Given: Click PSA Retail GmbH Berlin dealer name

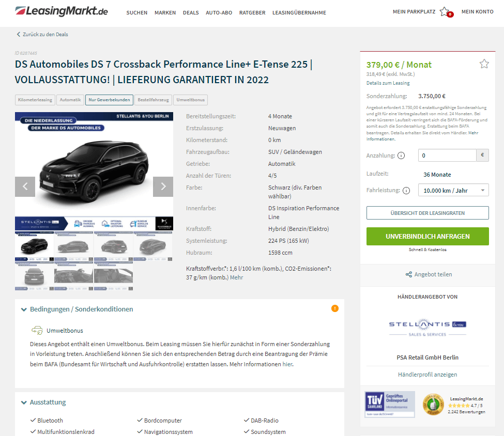Looking at the screenshot, I should click(427, 357).
